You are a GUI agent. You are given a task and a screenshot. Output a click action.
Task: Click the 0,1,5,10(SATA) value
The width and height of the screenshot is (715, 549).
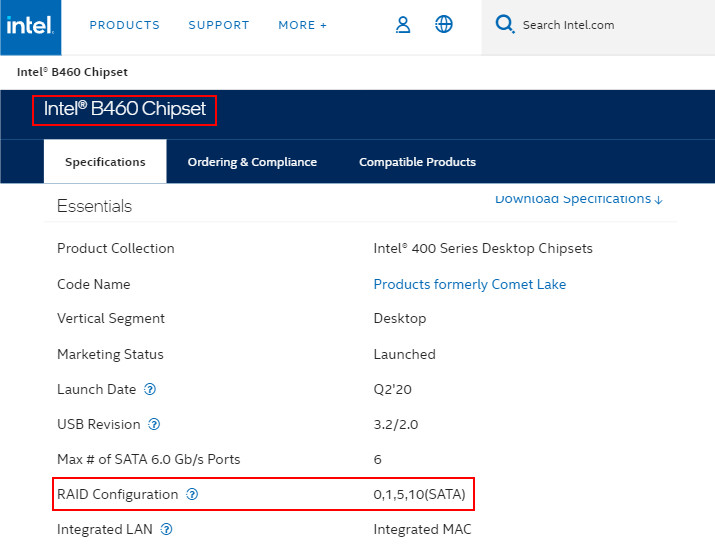[x=420, y=494]
